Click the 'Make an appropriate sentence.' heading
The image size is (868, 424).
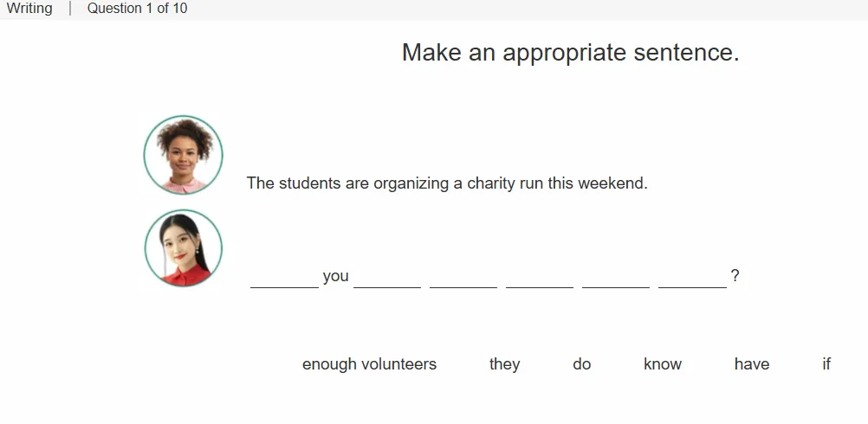570,53
